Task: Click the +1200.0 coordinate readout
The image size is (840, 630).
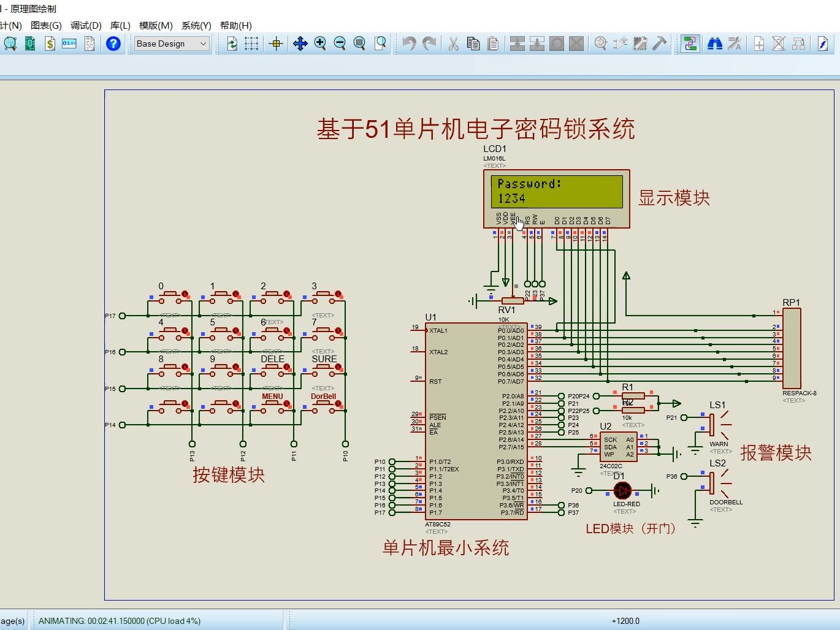Action: click(625, 621)
